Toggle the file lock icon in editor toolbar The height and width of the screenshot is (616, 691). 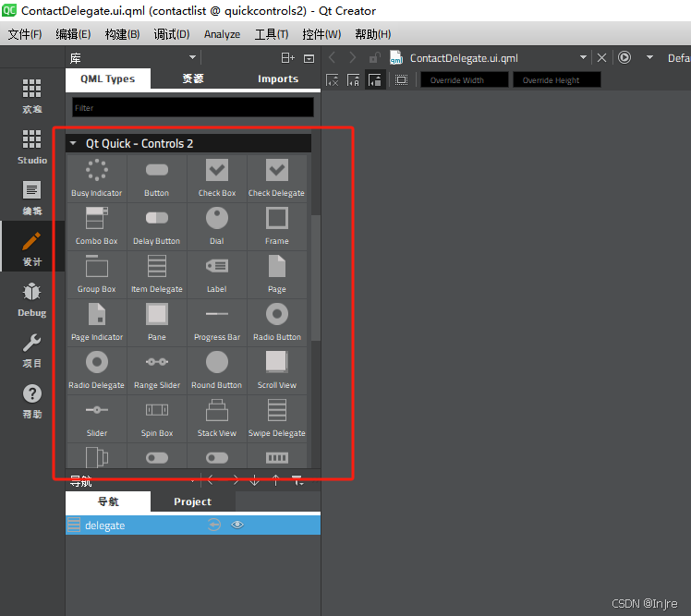coord(374,58)
